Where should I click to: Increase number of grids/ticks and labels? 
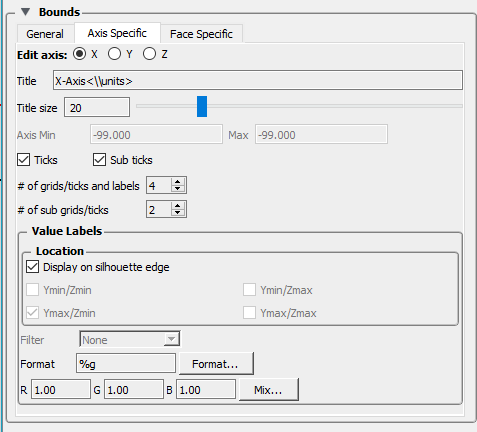[x=178, y=182]
